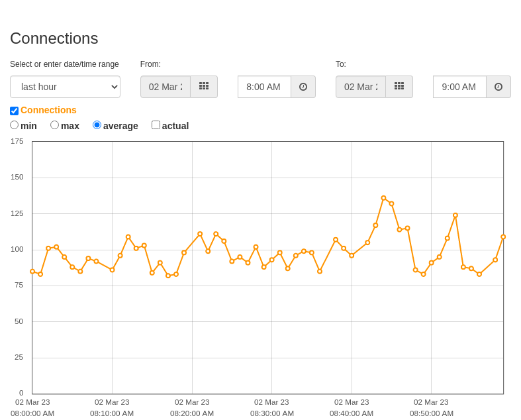This screenshot has height=420, width=521.
Task: Click the peak data point after 08:50 AM
Action: 455,215
